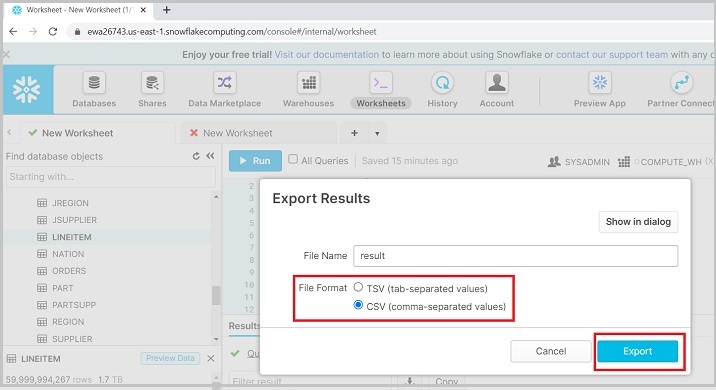Click the File Name input field
716x390 pixels.
click(516, 256)
